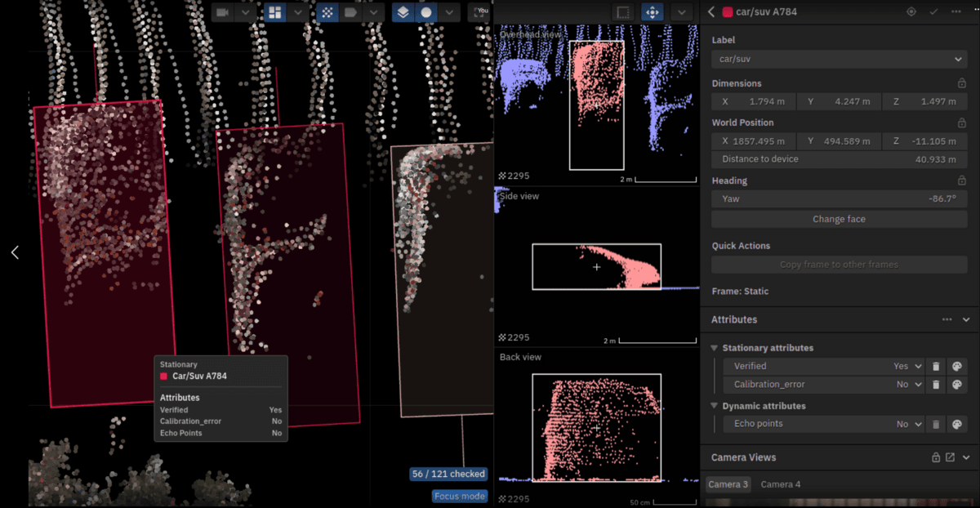
Task: Open dropdown next to move tool
Action: [x=681, y=12]
